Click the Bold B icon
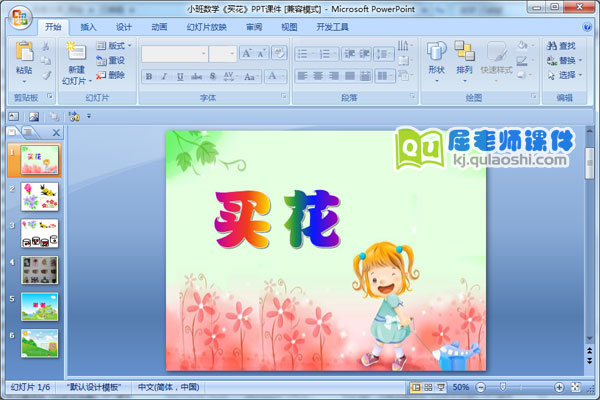Viewport: 600px width, 400px height. coord(149,77)
